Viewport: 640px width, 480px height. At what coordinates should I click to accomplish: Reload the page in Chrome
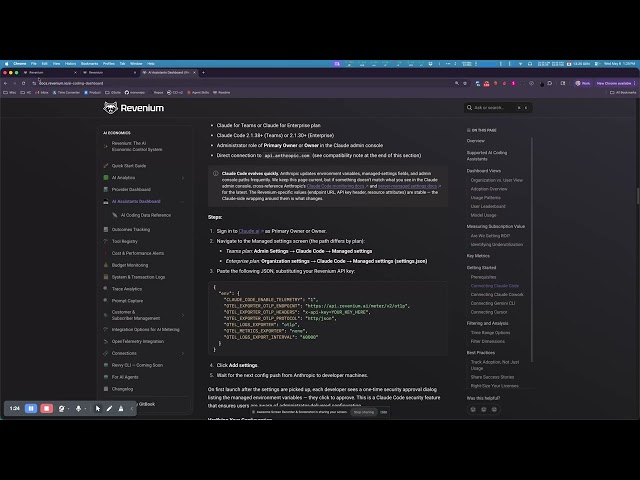[23, 83]
